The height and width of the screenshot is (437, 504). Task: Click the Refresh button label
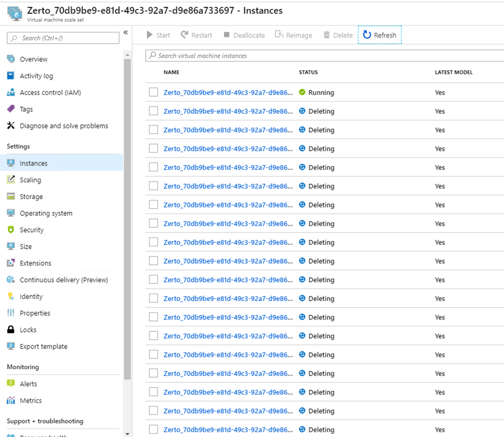pos(385,35)
